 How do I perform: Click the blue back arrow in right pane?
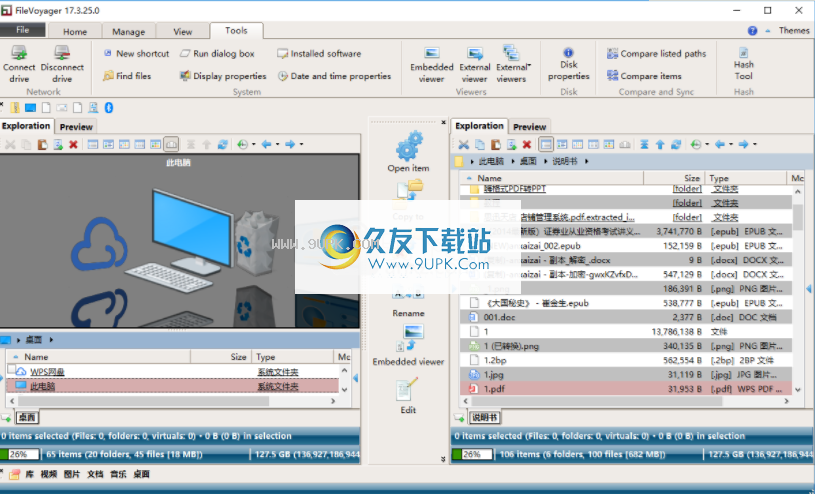pos(720,145)
